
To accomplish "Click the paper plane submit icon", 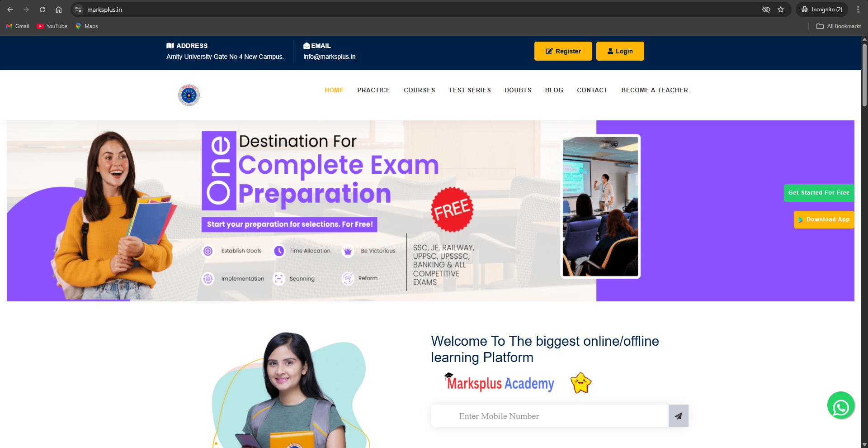I will pyautogui.click(x=678, y=416).
